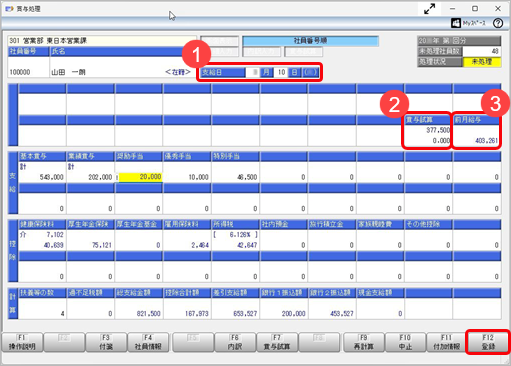Click F1 操作説明 button
The width and height of the screenshot is (511, 366).
pos(22,342)
